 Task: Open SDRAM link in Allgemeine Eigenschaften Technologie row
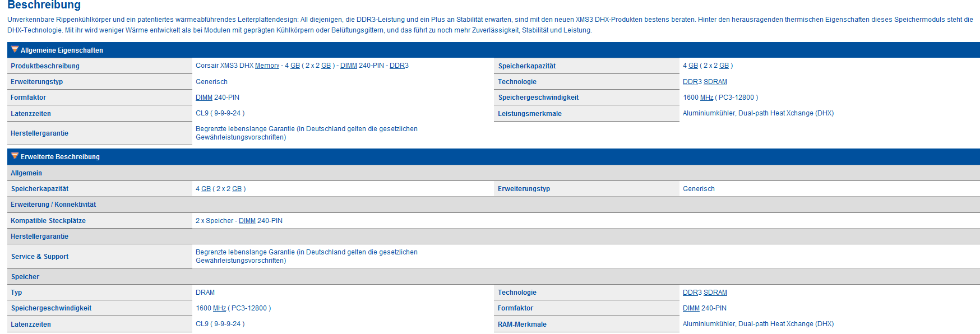715,82
